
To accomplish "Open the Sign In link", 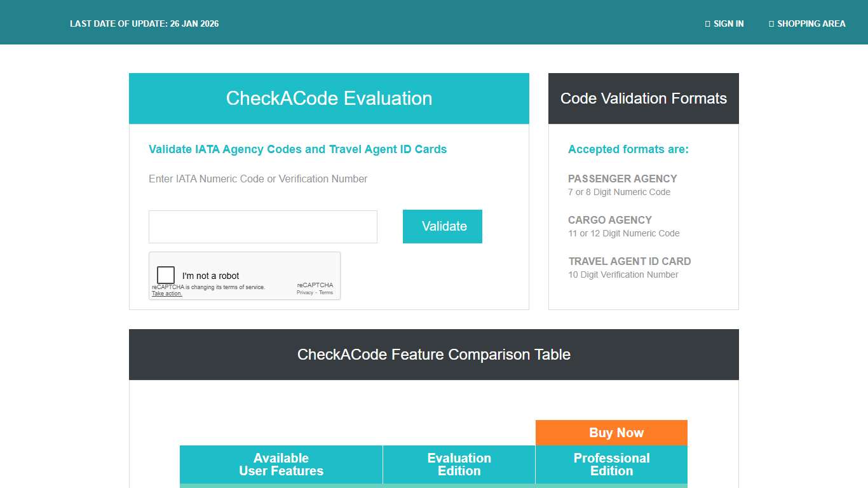I will [x=728, y=24].
